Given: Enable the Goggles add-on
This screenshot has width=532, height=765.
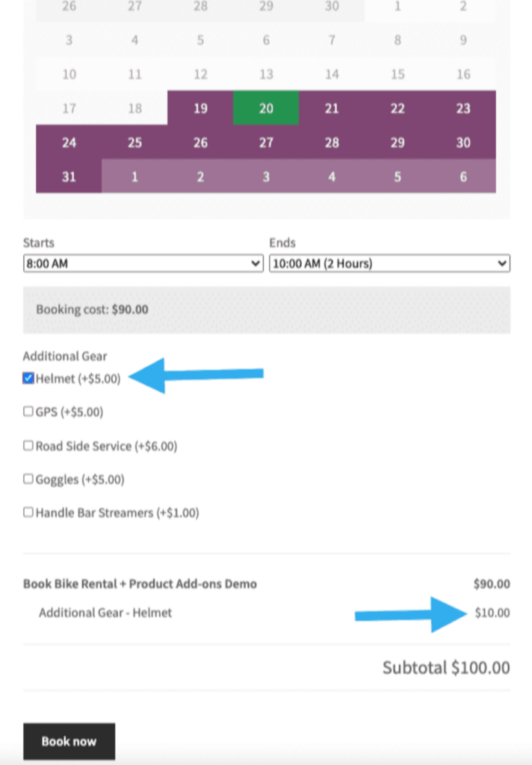Looking at the screenshot, I should (28, 480).
